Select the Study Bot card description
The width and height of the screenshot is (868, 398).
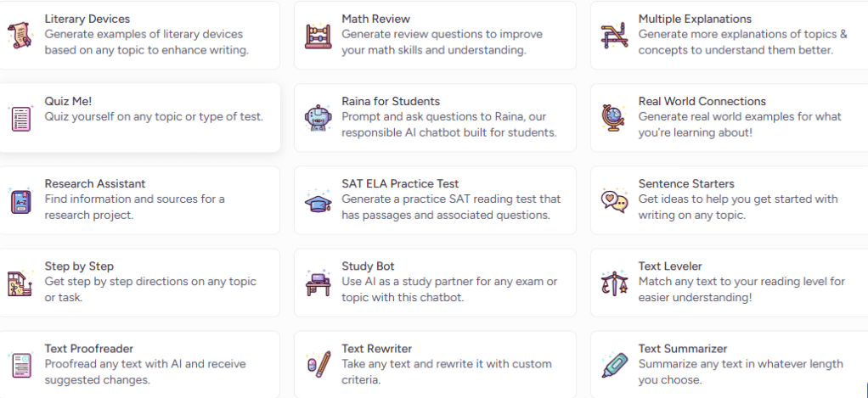point(449,289)
